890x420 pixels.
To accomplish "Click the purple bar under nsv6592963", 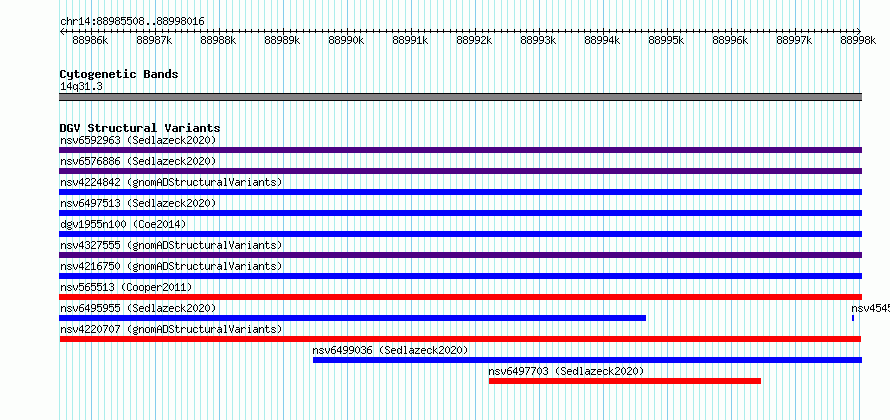I will [x=460, y=150].
